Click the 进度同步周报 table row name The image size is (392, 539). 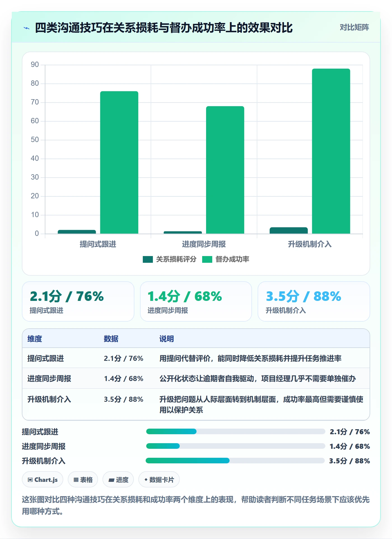point(49,378)
